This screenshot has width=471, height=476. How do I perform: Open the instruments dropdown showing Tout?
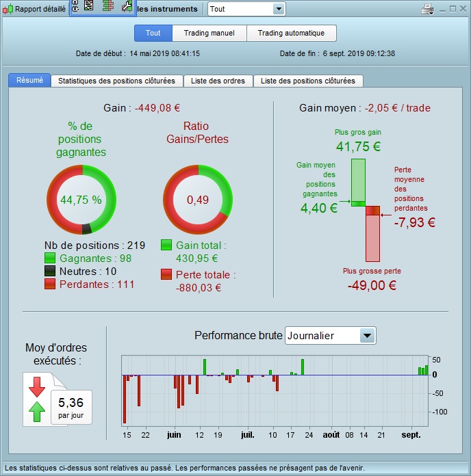point(246,9)
